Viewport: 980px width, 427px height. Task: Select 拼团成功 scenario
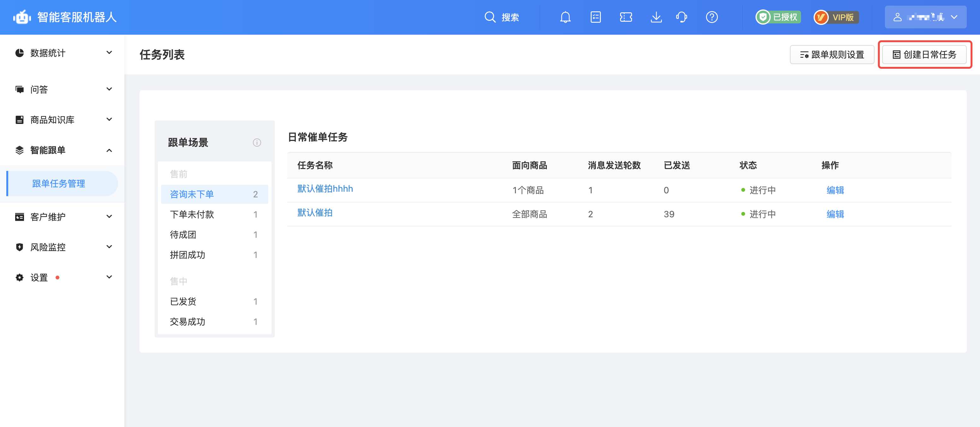[214, 254]
